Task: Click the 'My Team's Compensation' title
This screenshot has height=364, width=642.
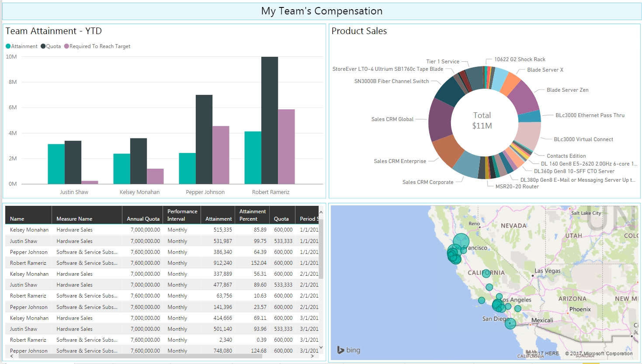Action: point(322,11)
